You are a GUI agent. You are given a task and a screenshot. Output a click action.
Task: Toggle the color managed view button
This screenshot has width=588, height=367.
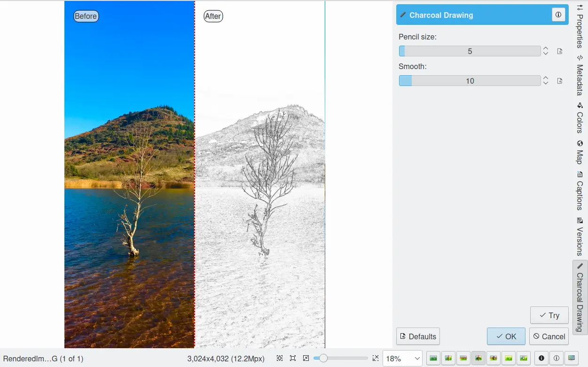click(x=571, y=359)
